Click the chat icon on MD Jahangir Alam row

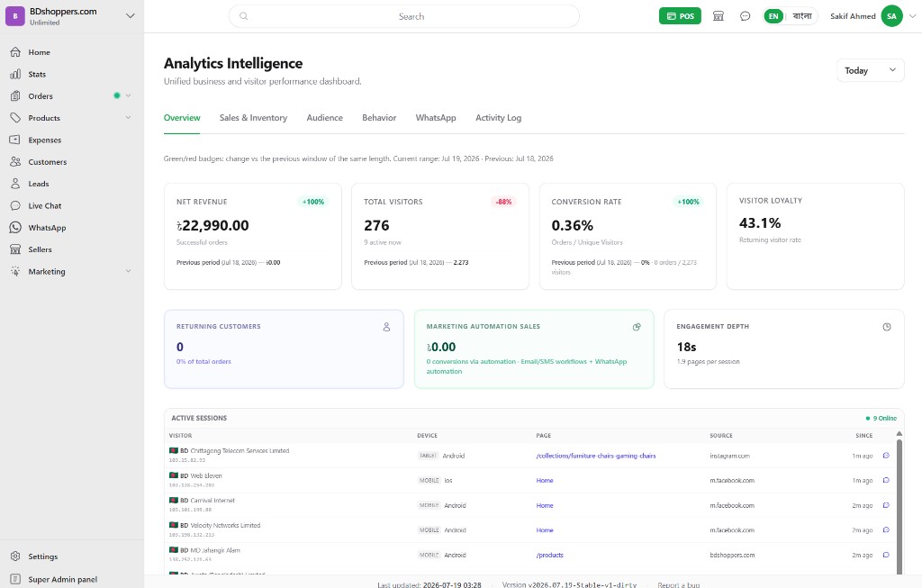(x=886, y=555)
